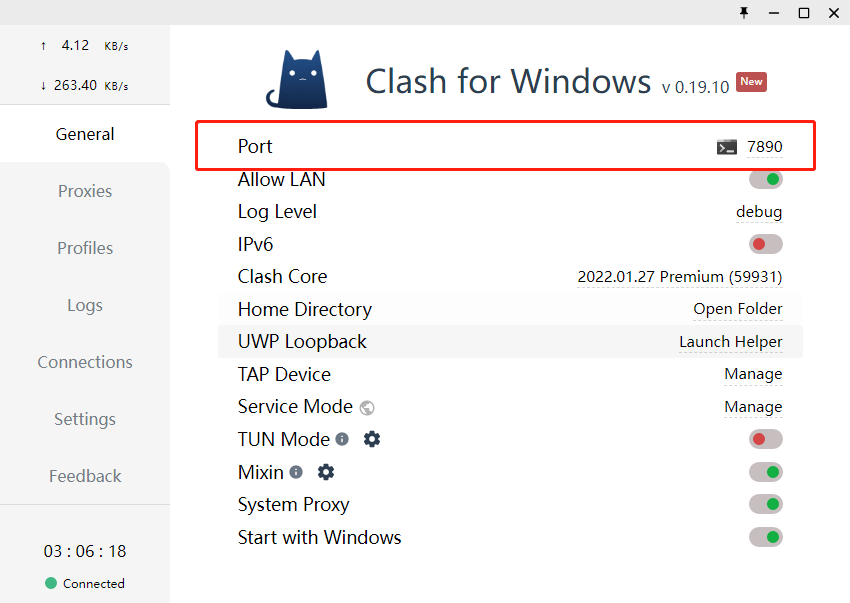850x603 pixels.
Task: Turn off Start with Windows
Action: pyautogui.click(x=766, y=538)
